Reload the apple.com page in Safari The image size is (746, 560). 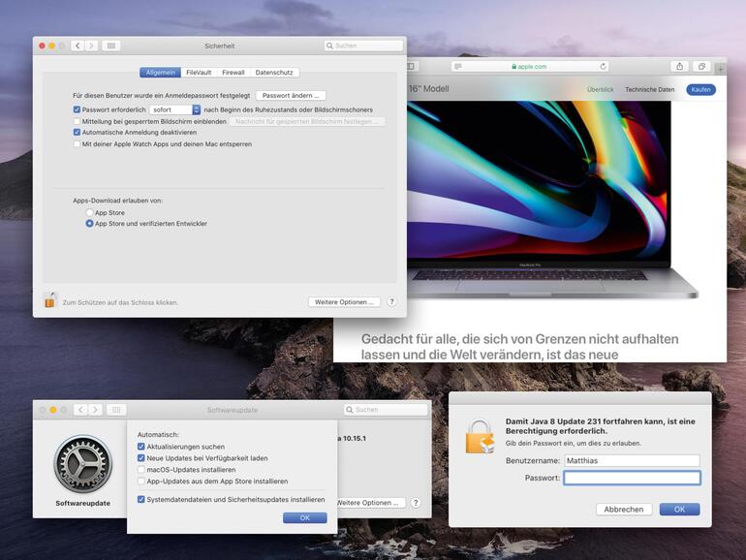pos(603,67)
